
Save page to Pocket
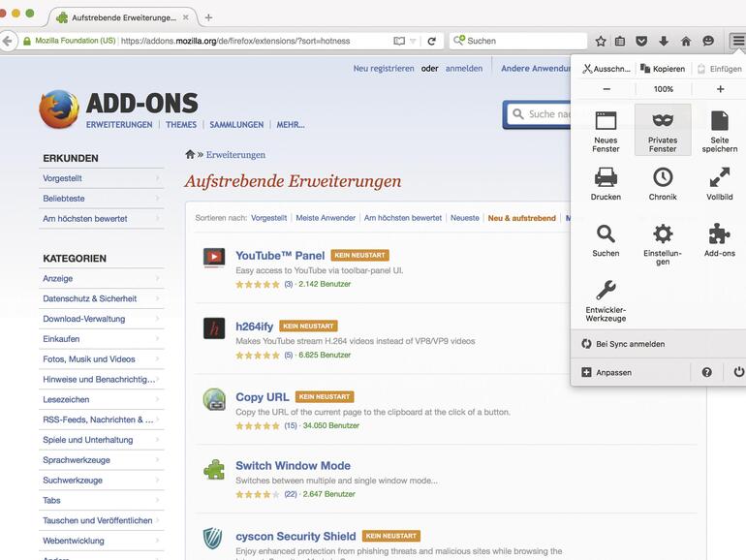point(641,41)
